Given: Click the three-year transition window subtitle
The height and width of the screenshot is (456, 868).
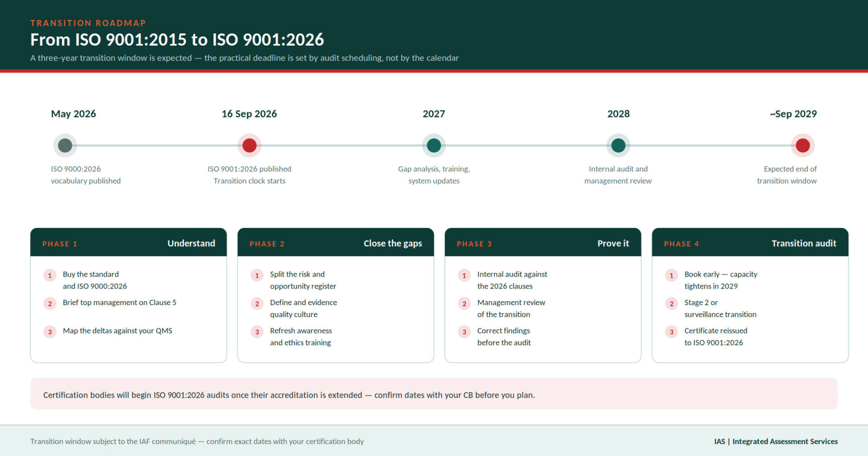Looking at the screenshot, I should (245, 58).
